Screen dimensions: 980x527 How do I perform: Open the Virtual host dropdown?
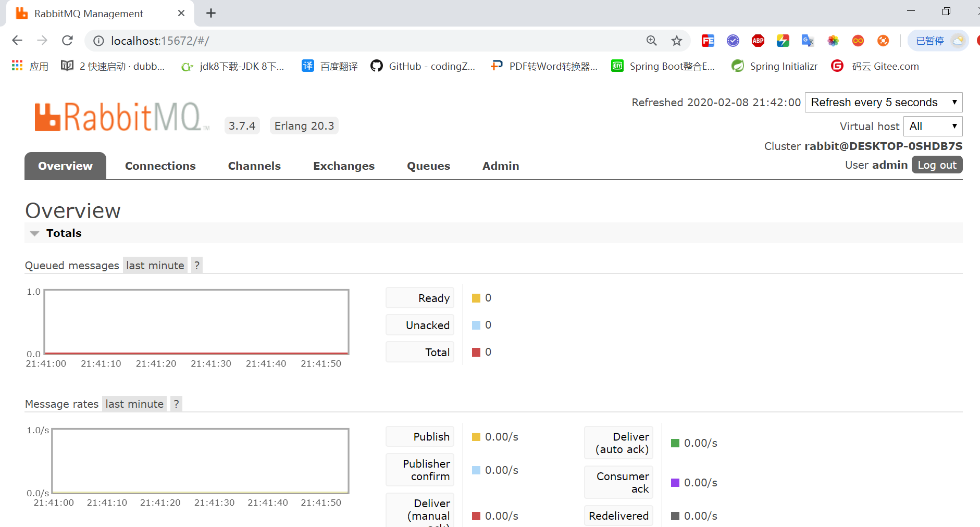[x=933, y=126]
